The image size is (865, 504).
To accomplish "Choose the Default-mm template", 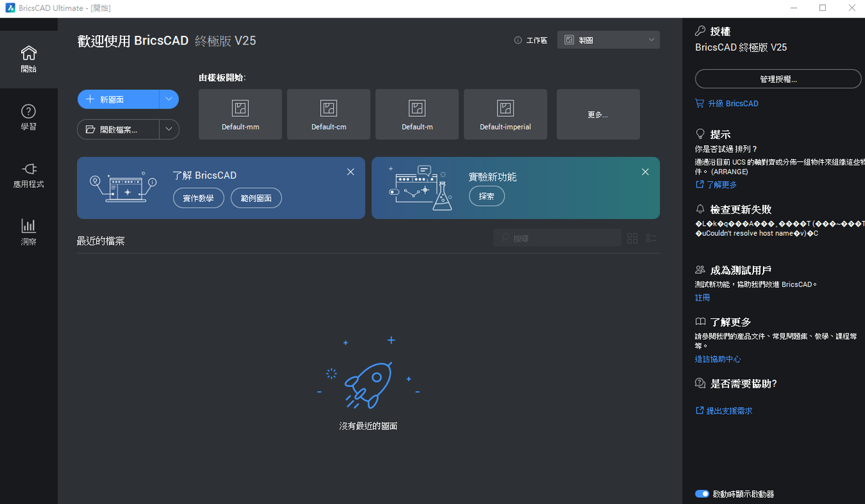I will tap(240, 114).
